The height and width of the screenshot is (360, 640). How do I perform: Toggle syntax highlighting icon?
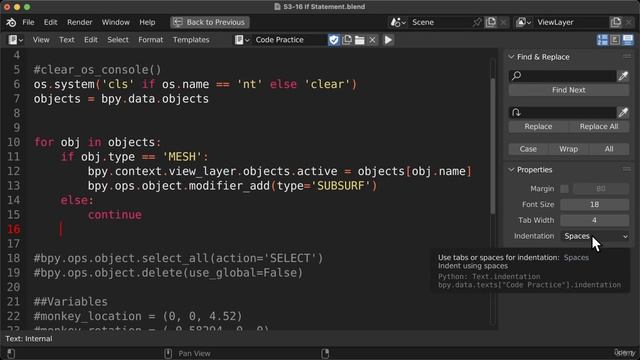(628, 40)
